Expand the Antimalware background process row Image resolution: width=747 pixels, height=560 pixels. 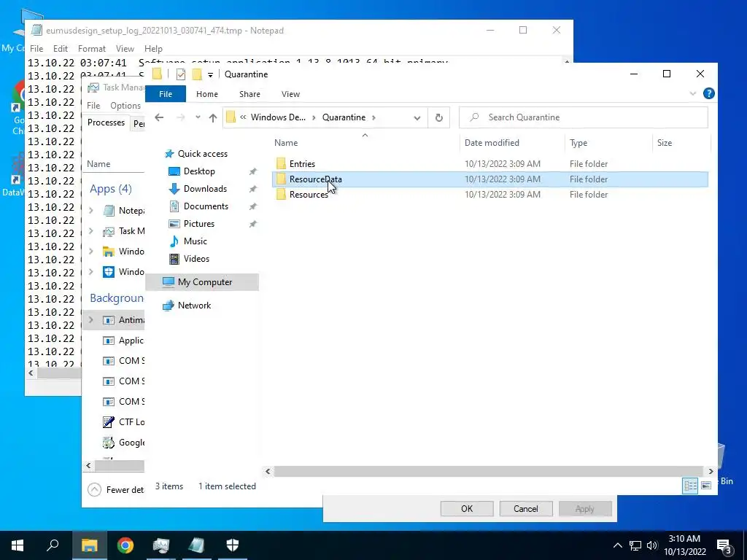(x=91, y=319)
